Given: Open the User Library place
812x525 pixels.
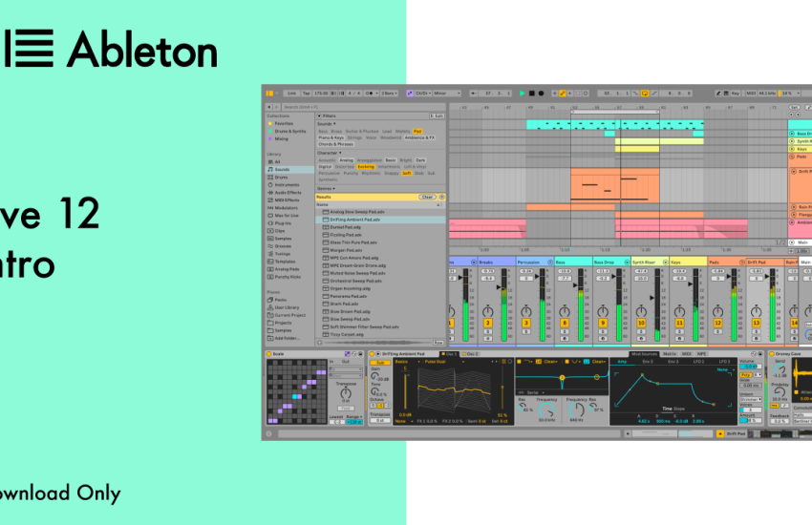Looking at the screenshot, I should [287, 307].
